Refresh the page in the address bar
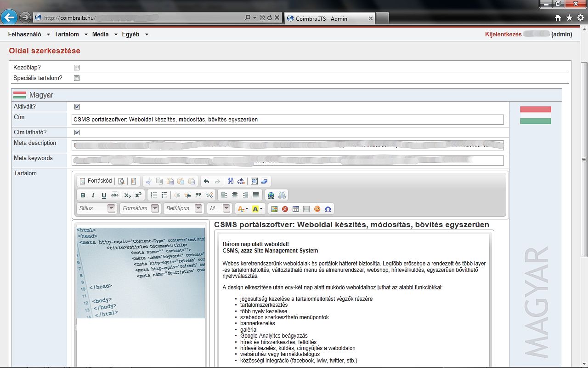 [x=269, y=17]
